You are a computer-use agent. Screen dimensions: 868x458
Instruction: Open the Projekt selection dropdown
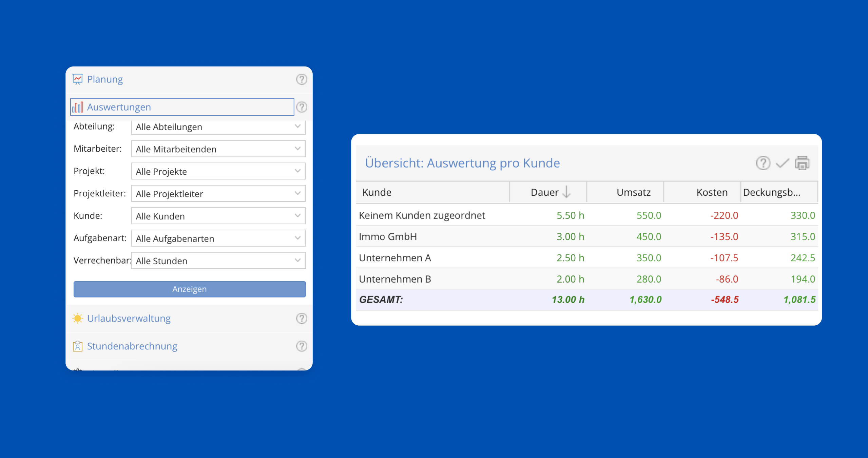218,171
